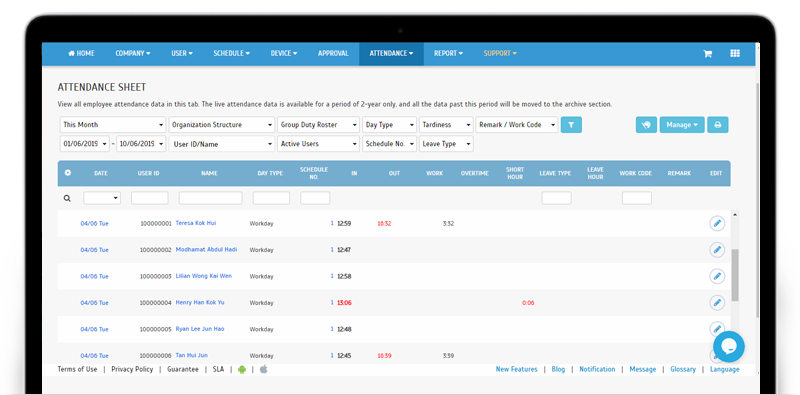800x395 pixels.
Task: Open the date column filter dropdown
Action: (x=102, y=198)
